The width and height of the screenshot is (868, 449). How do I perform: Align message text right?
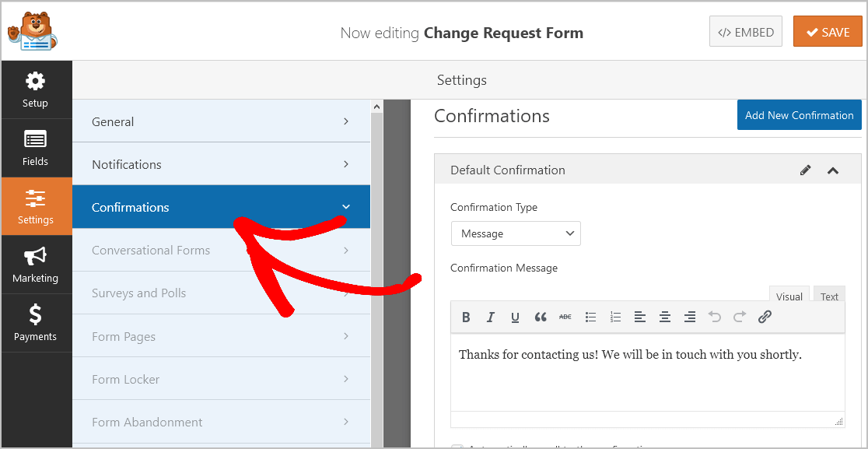pyautogui.click(x=690, y=317)
